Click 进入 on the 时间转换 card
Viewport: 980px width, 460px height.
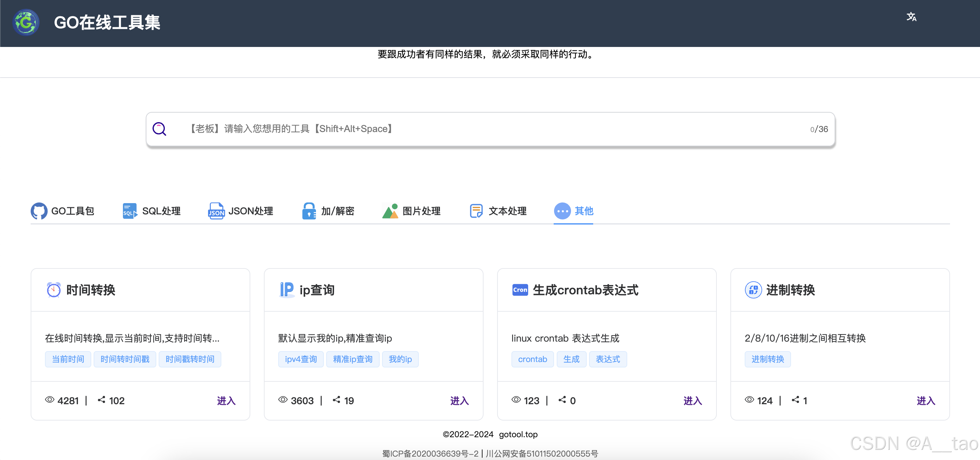(x=226, y=401)
